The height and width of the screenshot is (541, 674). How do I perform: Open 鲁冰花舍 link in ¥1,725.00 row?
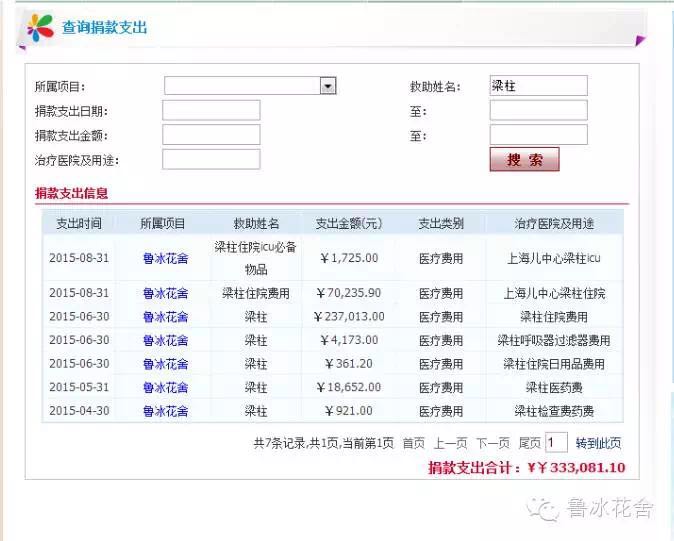pyautogui.click(x=165, y=258)
